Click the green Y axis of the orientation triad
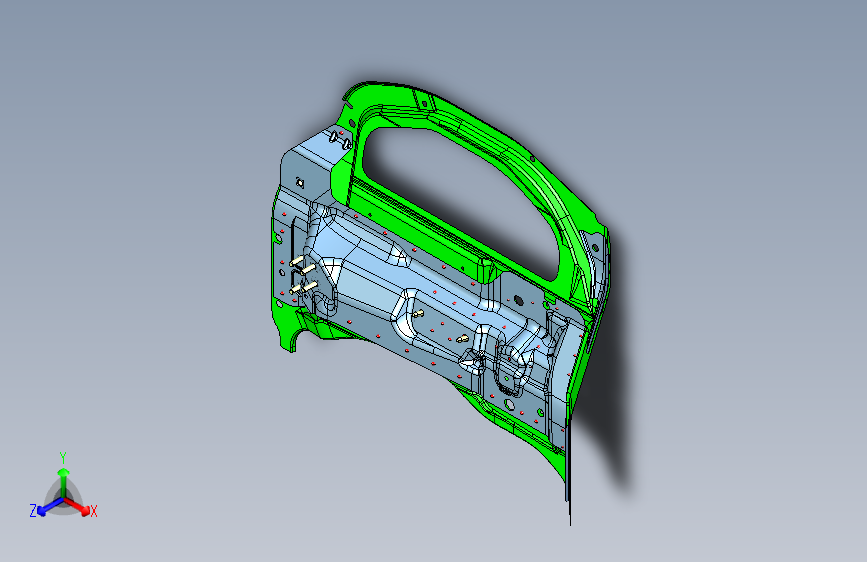This screenshot has height=562, width=867. 64,482
